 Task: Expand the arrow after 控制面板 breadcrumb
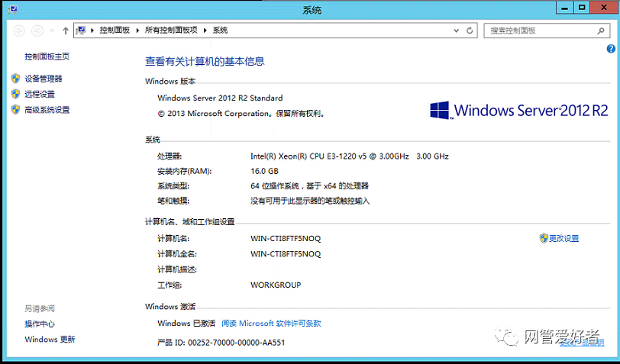pos(137,31)
